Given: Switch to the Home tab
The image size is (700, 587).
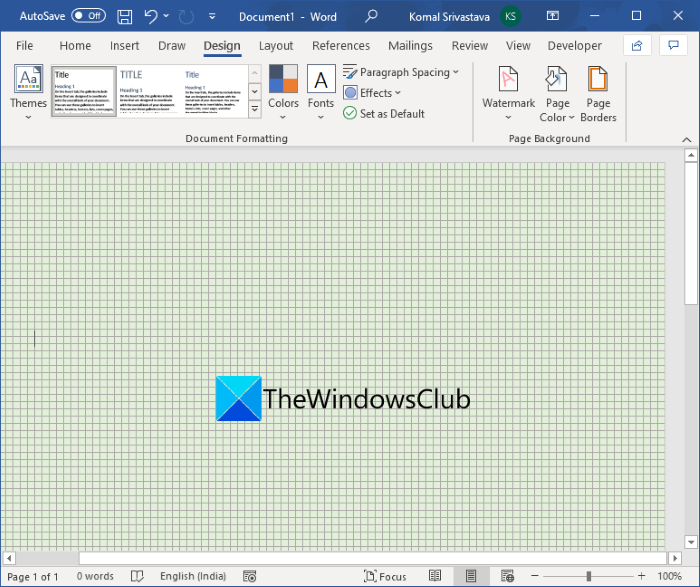Looking at the screenshot, I should click(x=75, y=46).
